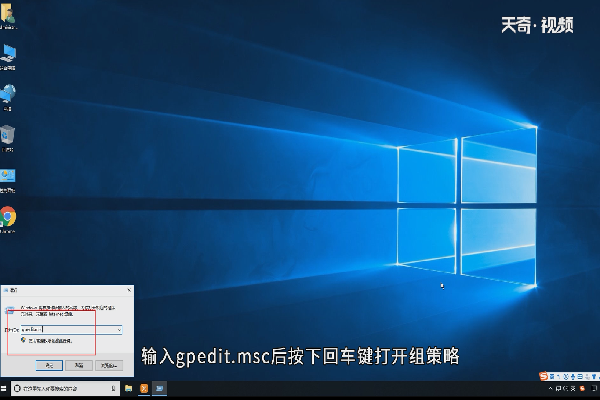Select the Network desktop icon
This screenshot has height=400, width=600.
point(8,98)
